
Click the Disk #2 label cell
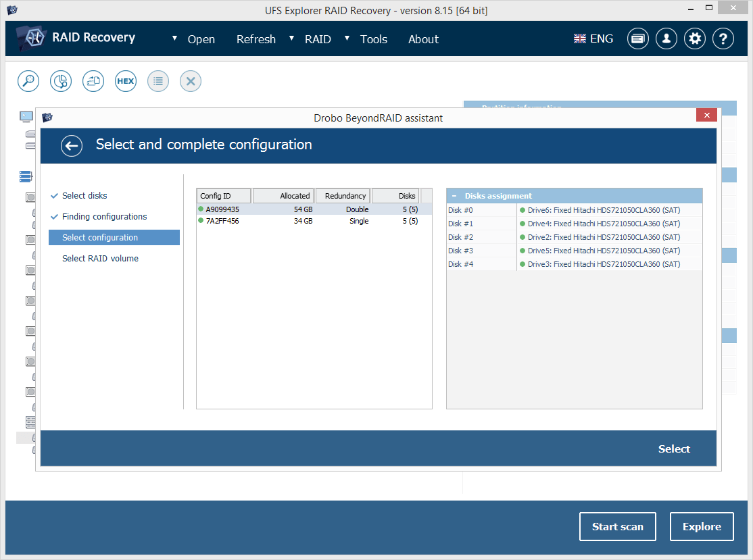[x=482, y=237]
